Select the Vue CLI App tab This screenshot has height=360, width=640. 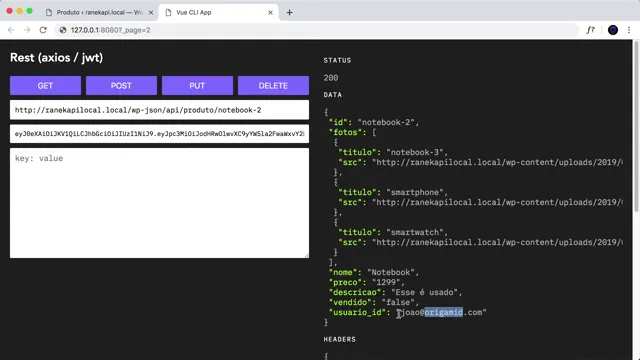click(218, 13)
